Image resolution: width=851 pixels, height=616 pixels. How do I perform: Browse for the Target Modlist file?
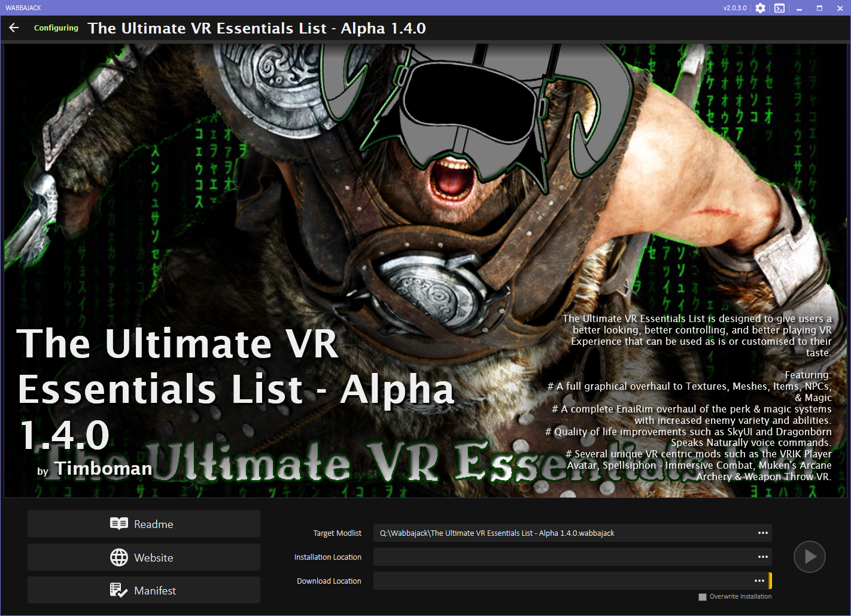click(762, 533)
